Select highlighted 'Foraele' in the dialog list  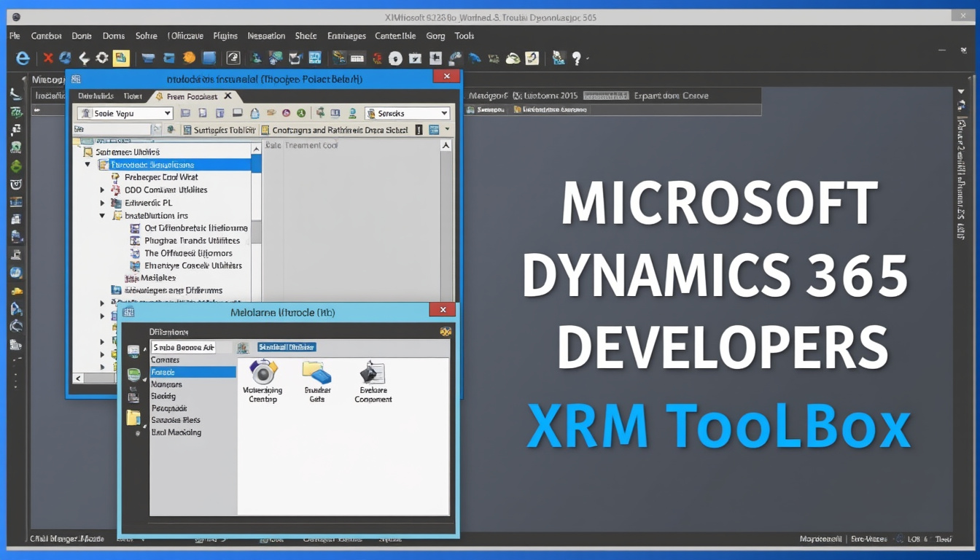[x=193, y=372]
